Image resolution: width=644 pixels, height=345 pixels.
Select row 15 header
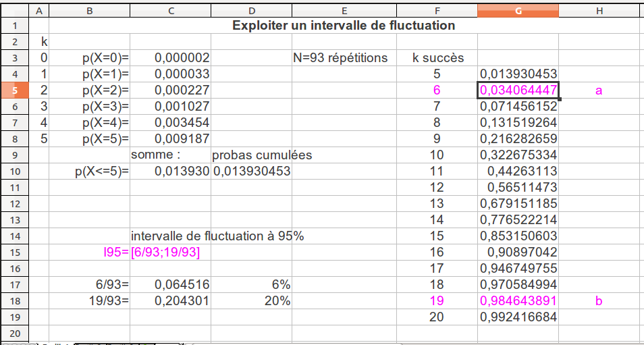pyautogui.click(x=14, y=252)
